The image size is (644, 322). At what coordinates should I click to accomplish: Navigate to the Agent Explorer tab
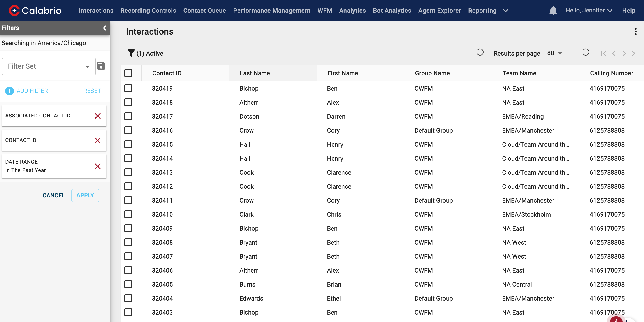(439, 10)
